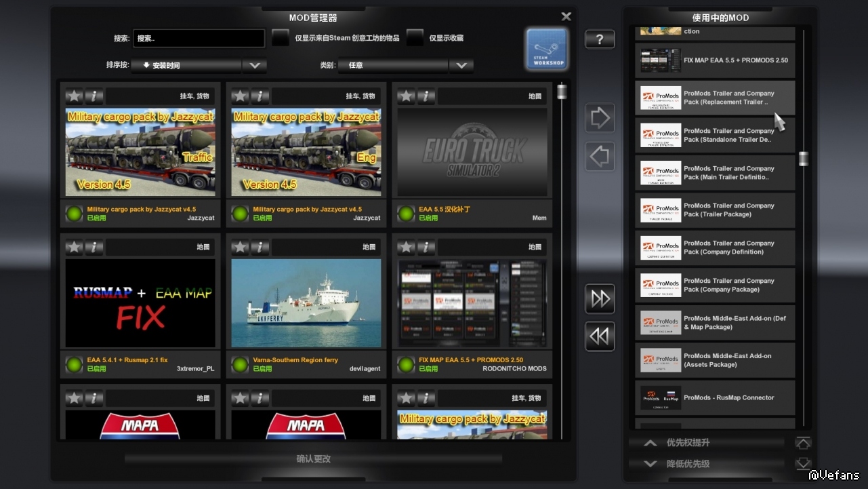
Task: Click author name 3xtremor_PL
Action: [x=196, y=369]
